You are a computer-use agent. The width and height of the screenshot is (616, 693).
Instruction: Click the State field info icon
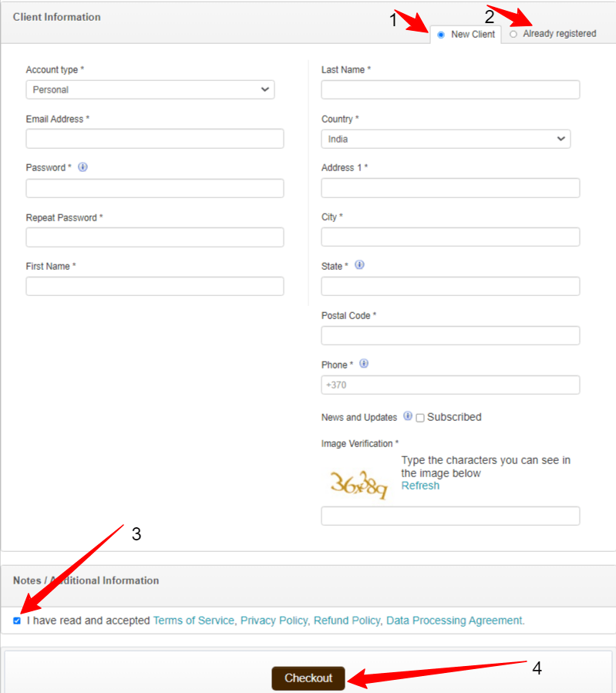(x=359, y=265)
